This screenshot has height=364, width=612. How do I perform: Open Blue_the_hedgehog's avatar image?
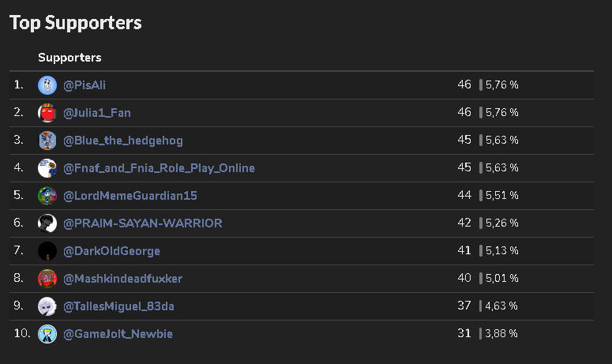47,141
